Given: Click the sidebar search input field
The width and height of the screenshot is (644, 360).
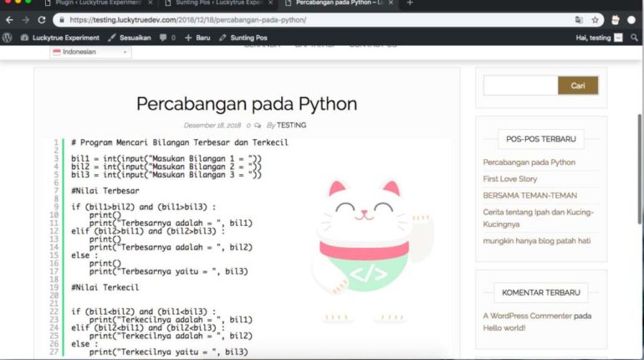Looking at the screenshot, I should tap(520, 85).
